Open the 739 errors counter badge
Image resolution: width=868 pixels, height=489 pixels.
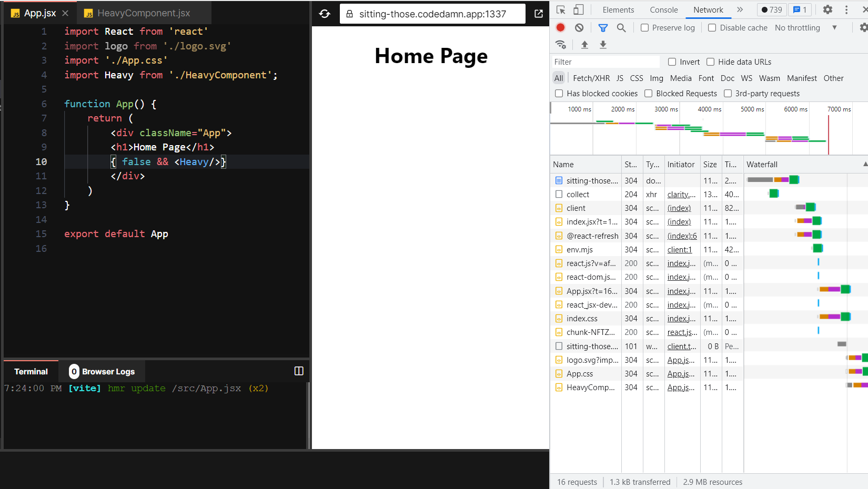pyautogui.click(x=772, y=9)
